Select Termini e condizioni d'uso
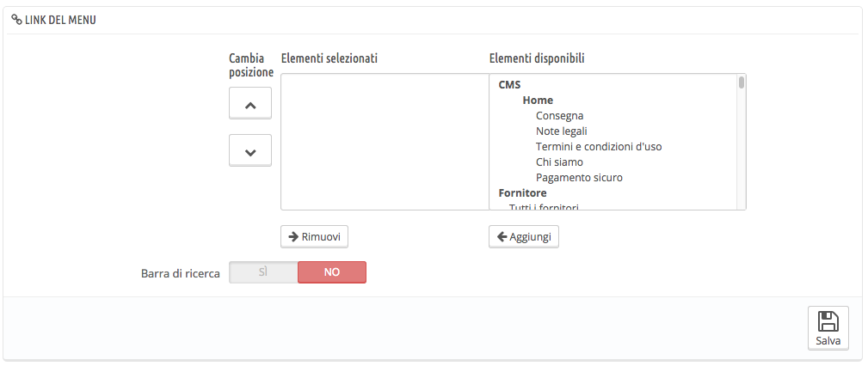Image resolution: width=868 pixels, height=366 pixels. click(x=598, y=147)
